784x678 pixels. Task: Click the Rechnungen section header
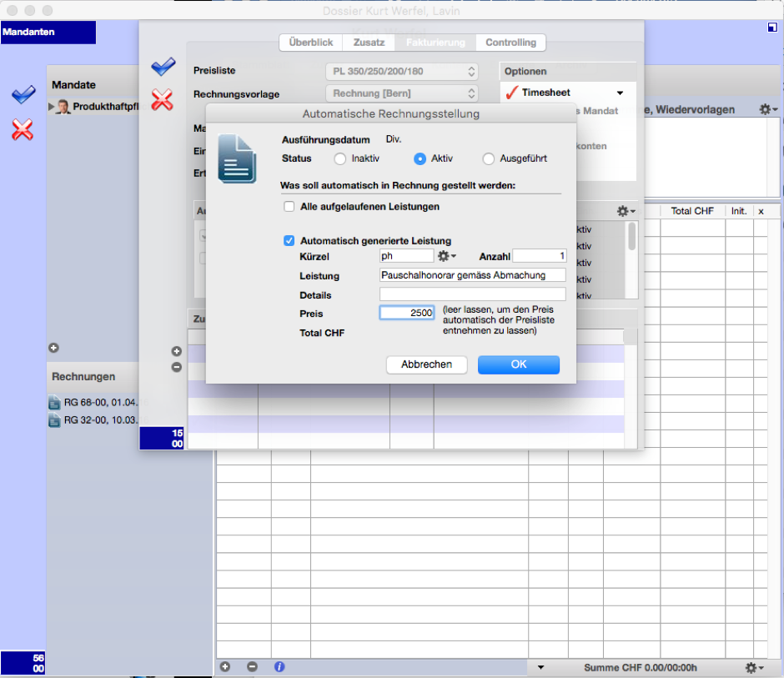(83, 376)
